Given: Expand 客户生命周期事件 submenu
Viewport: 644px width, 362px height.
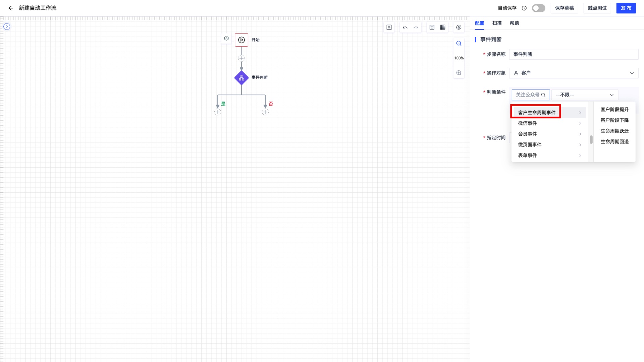Looking at the screenshot, I should (x=550, y=113).
